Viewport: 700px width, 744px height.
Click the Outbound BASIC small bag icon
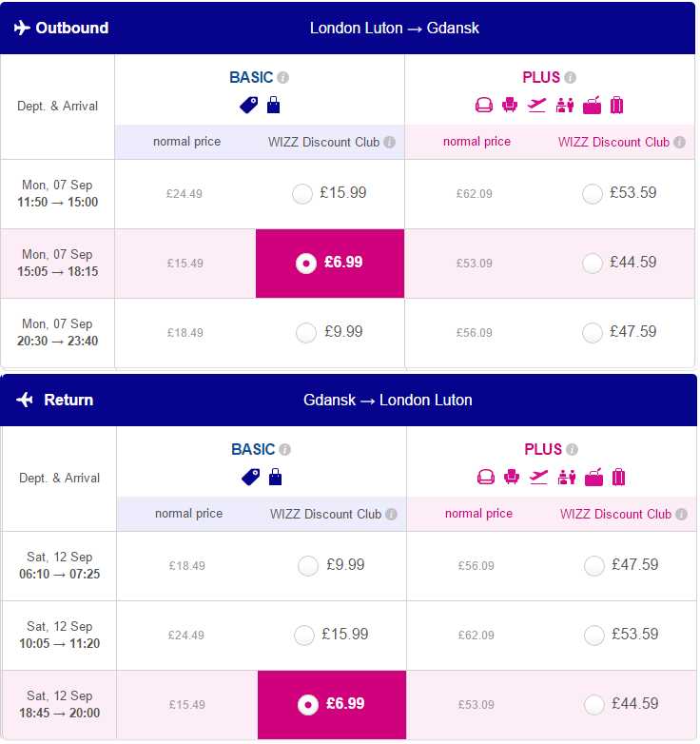(274, 105)
